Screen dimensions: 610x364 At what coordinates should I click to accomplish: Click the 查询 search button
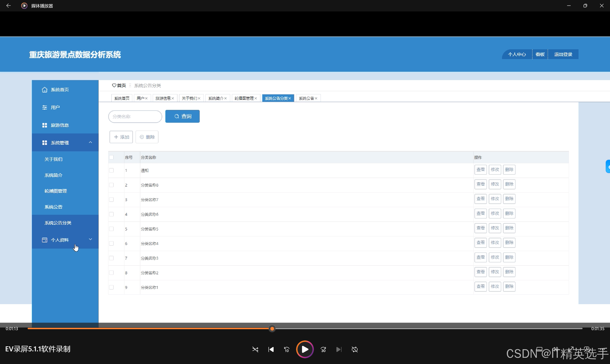tap(183, 116)
